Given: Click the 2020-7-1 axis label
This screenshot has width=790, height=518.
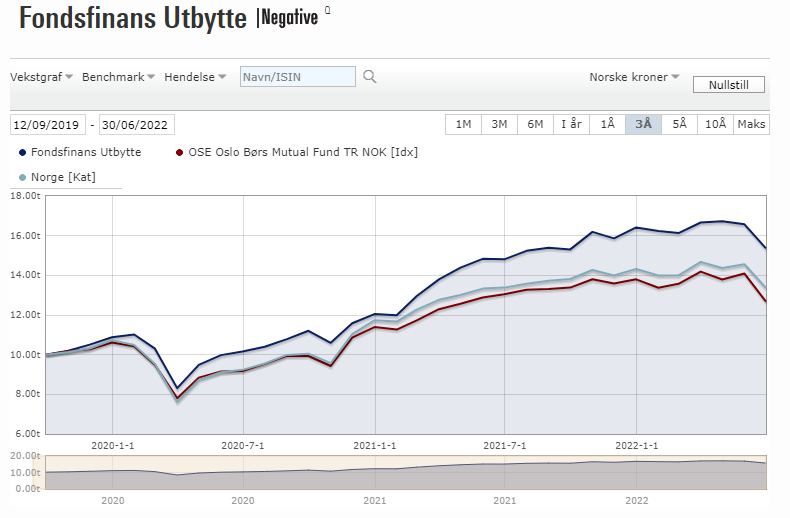Looking at the screenshot, I should click(243, 446).
